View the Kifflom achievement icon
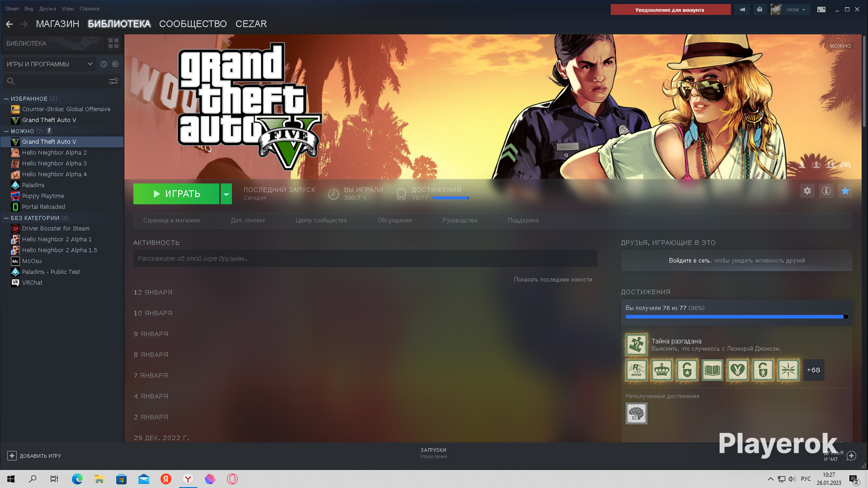The width and height of the screenshot is (868, 488). (x=788, y=370)
